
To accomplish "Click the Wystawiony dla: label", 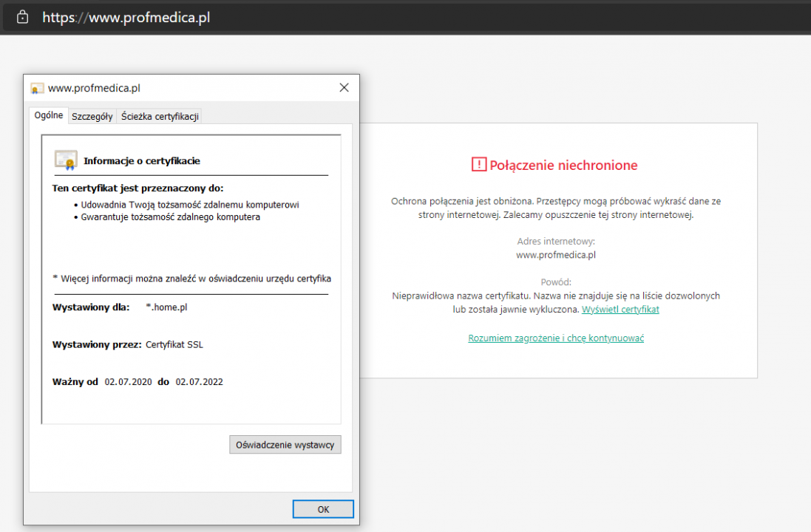I will [91, 307].
